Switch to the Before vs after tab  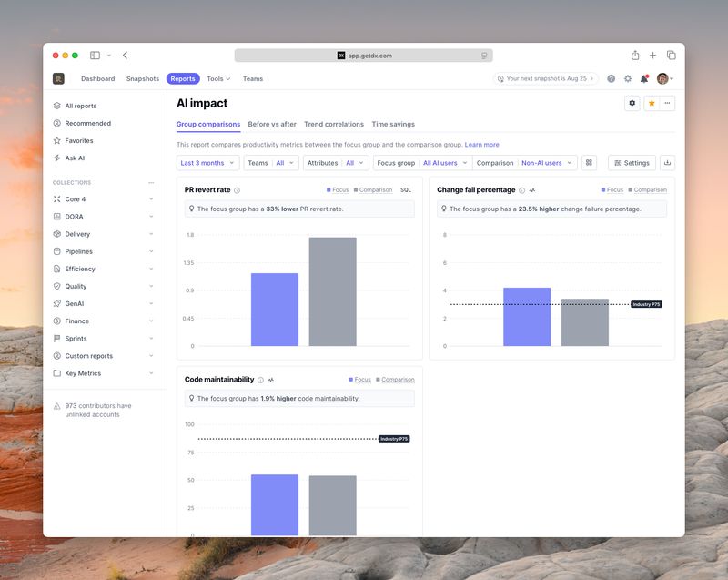click(x=272, y=124)
